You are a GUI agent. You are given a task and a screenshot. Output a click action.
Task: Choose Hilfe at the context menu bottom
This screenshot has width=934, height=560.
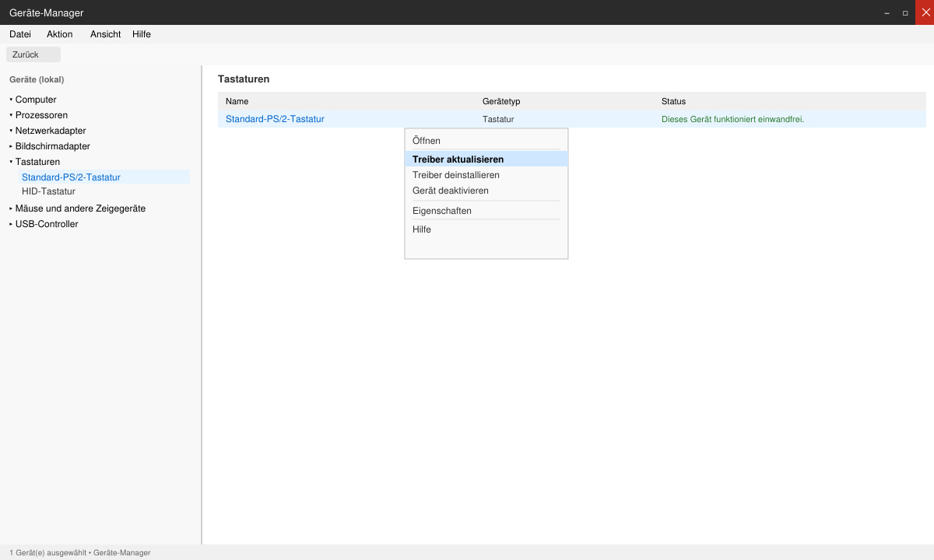pos(486,229)
